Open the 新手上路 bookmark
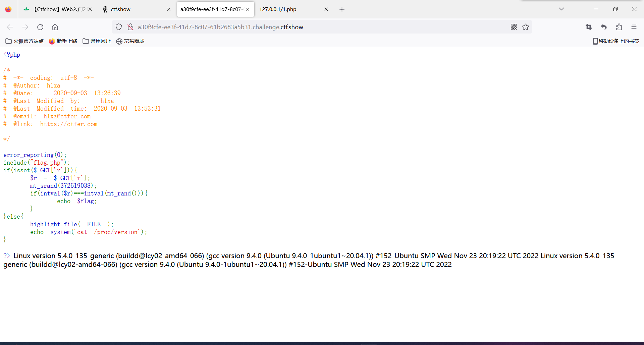The image size is (644, 345). point(63,41)
